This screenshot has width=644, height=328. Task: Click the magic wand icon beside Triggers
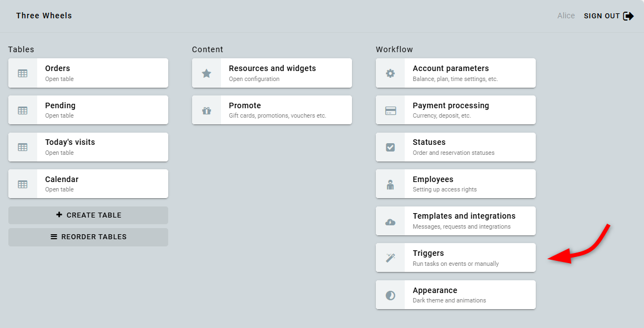tap(390, 258)
